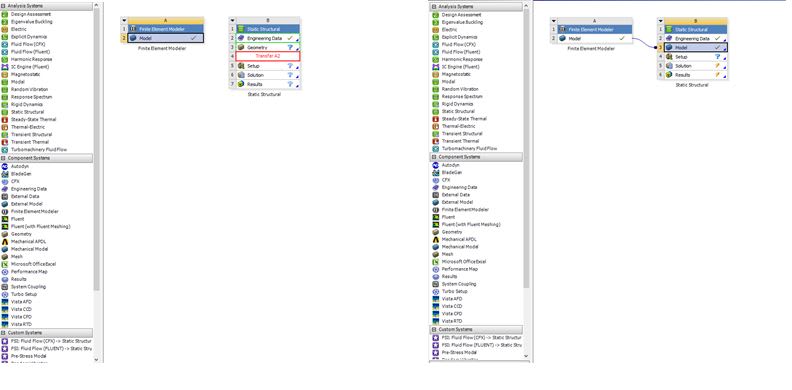This screenshot has height=390, width=792.
Task: Click Pre-Stress Modal icon in right toolbox
Action: (436, 352)
